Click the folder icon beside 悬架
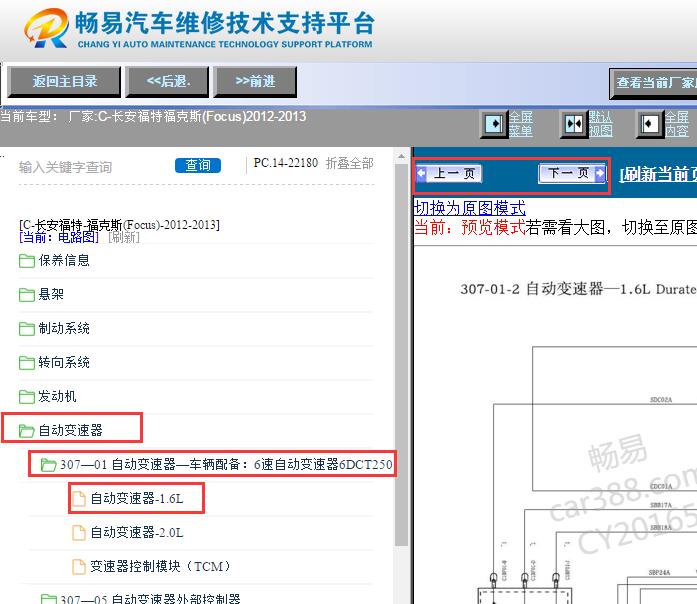The width and height of the screenshot is (697, 604). pos(27,295)
